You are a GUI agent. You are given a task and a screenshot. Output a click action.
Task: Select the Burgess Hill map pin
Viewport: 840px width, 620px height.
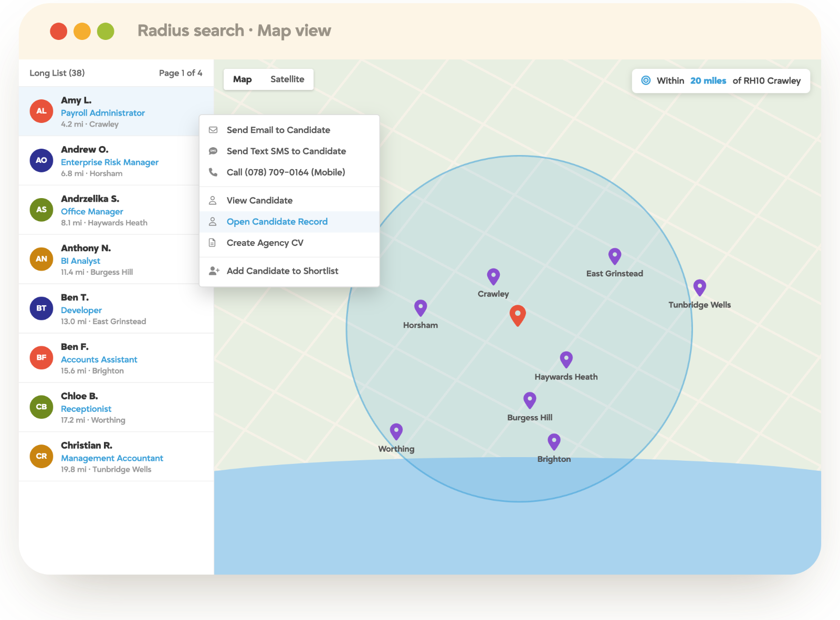[530, 400]
